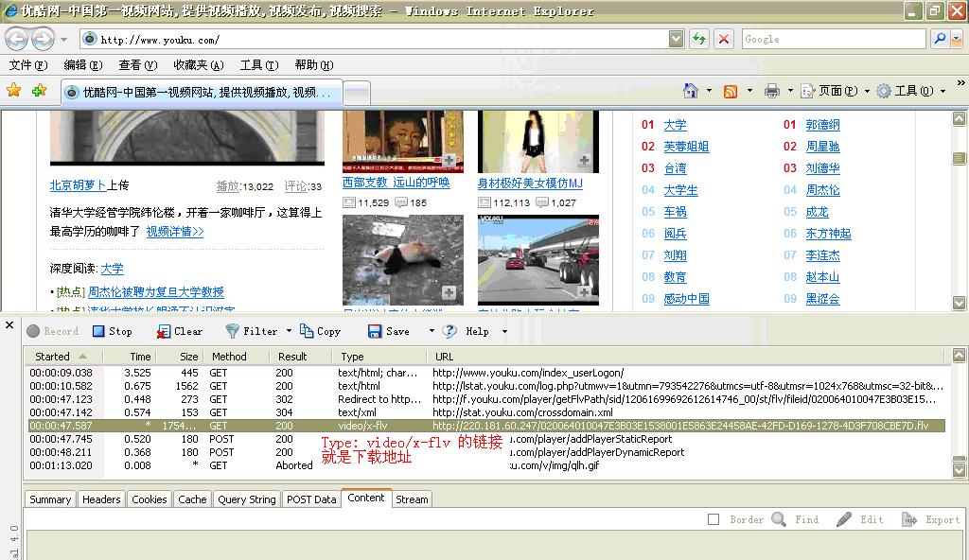Go back with the browser Back arrow
The height and width of the screenshot is (560, 969).
pos(17,40)
